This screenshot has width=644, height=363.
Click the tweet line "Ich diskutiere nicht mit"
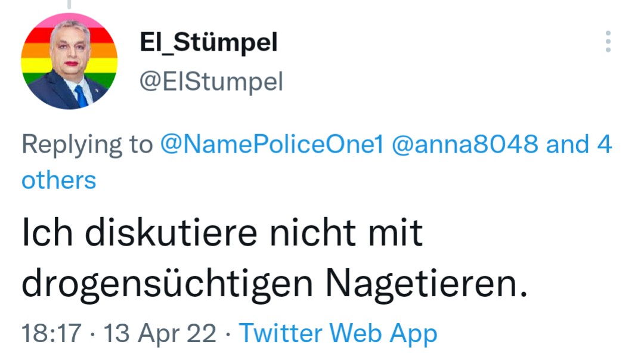(x=222, y=233)
